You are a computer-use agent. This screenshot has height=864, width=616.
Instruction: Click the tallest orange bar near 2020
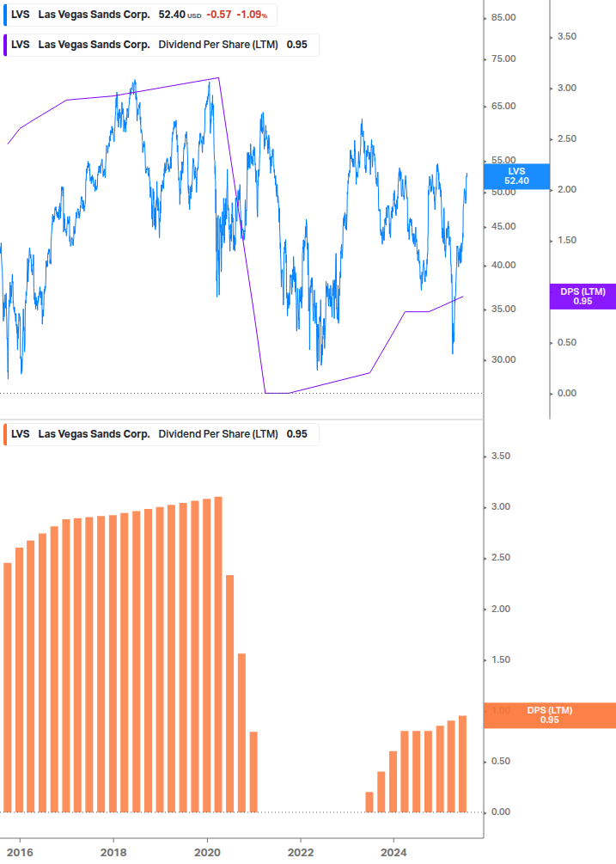pos(218,654)
